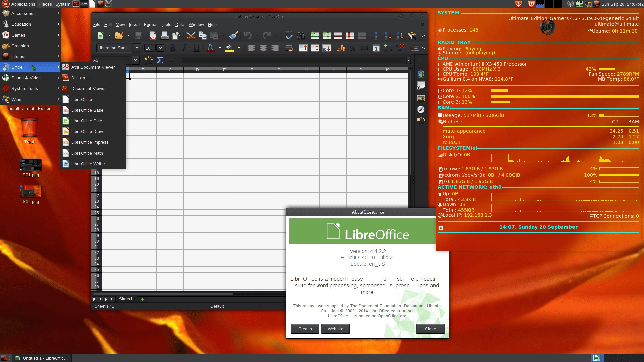Open the font size dropdown
644x362 pixels.
coord(160,48)
